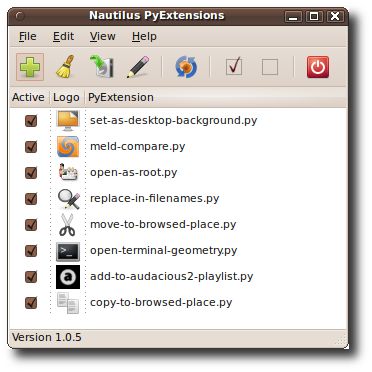Open the File menu
This screenshot has width=372, height=372.
click(28, 36)
